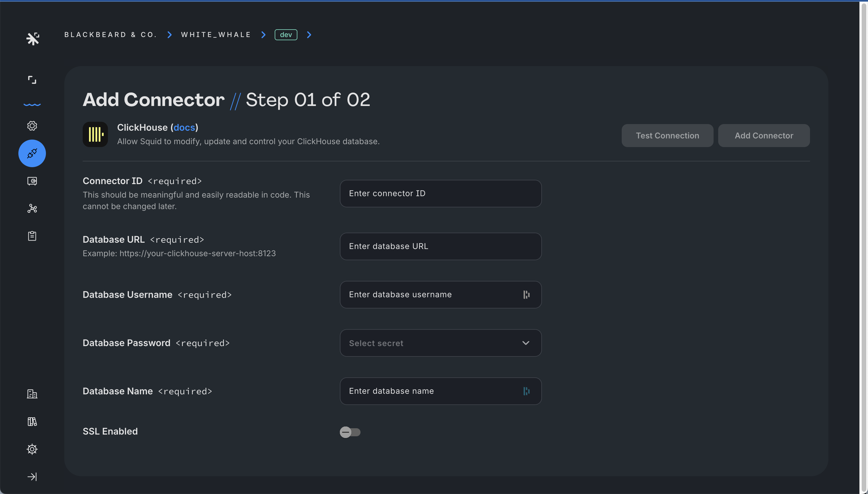This screenshot has height=494, width=868.
Task: Open the secrets vault icon in sidebar
Action: click(x=32, y=181)
